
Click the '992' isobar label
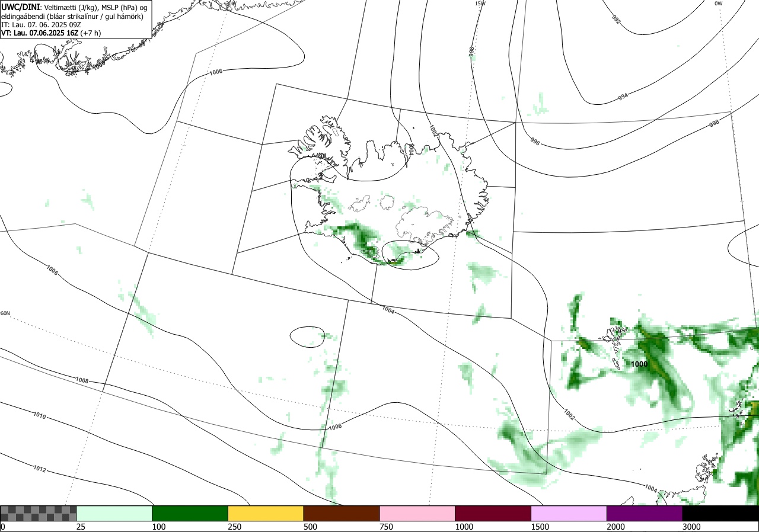click(616, 21)
